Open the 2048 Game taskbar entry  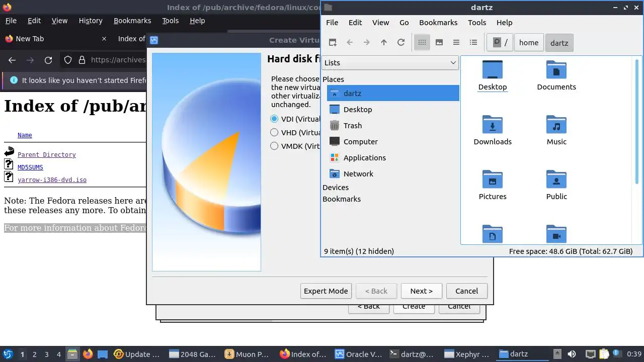[193, 354]
